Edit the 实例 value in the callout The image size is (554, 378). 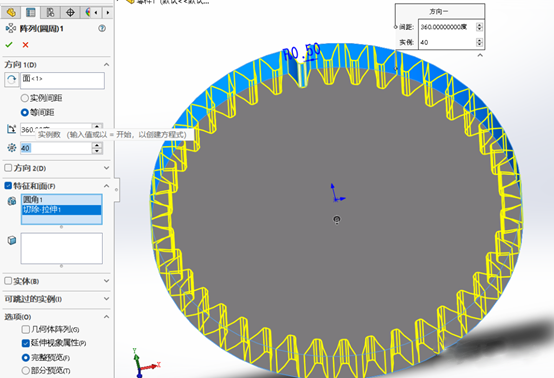447,42
